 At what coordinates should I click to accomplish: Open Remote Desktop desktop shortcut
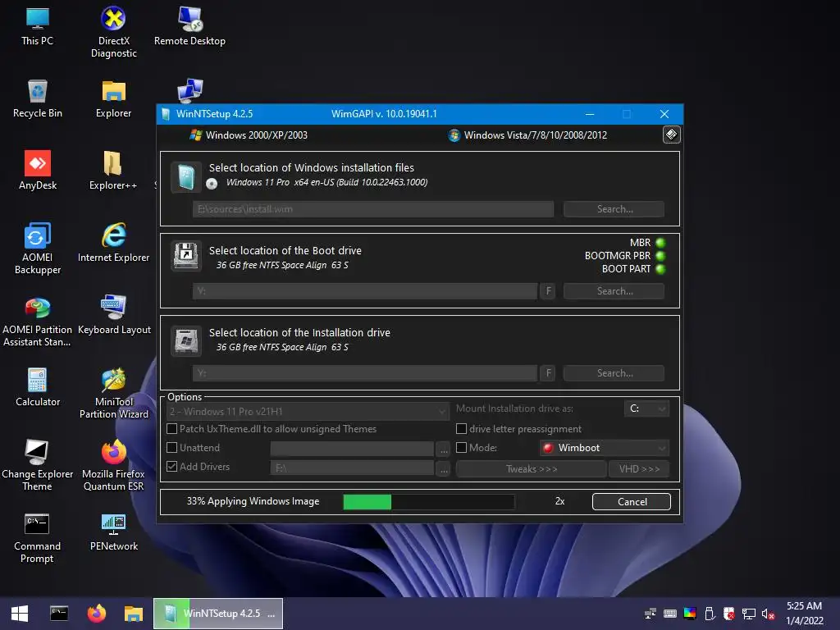(x=189, y=25)
